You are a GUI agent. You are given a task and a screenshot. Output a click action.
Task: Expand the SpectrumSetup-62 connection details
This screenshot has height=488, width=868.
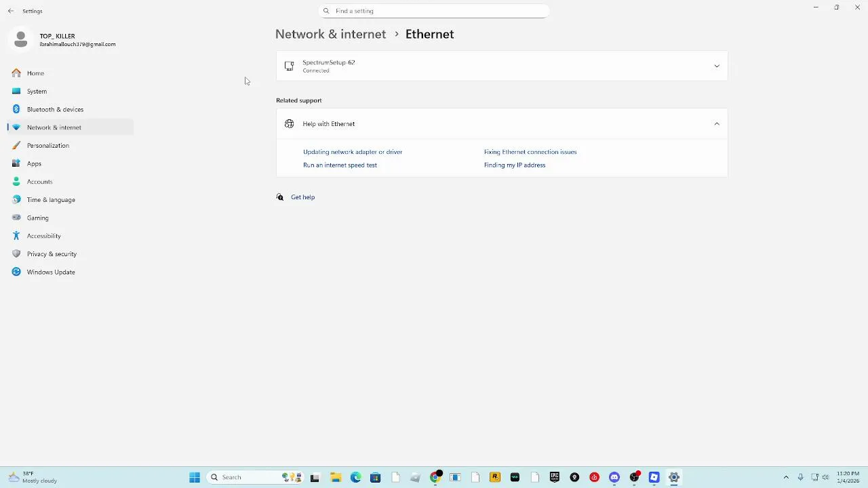pyautogui.click(x=502, y=66)
